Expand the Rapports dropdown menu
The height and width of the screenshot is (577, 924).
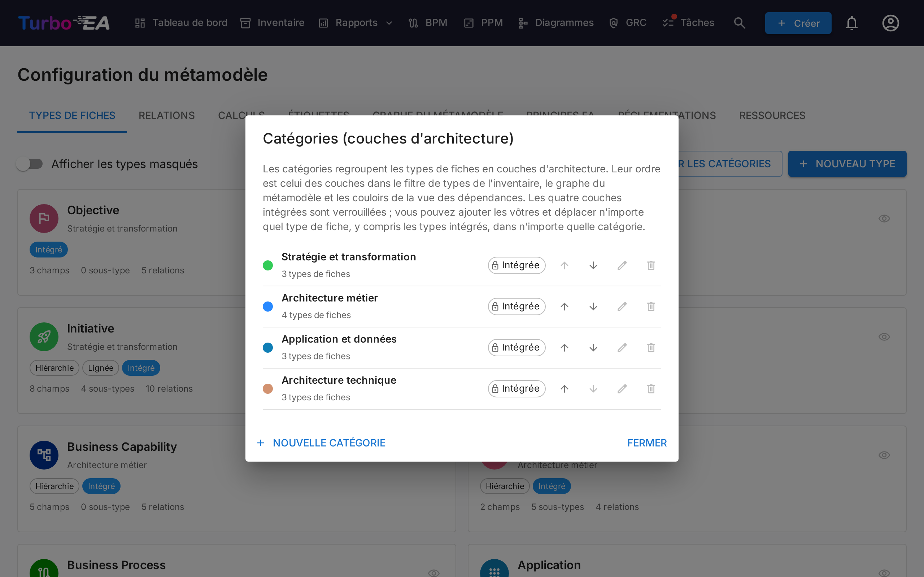point(356,23)
